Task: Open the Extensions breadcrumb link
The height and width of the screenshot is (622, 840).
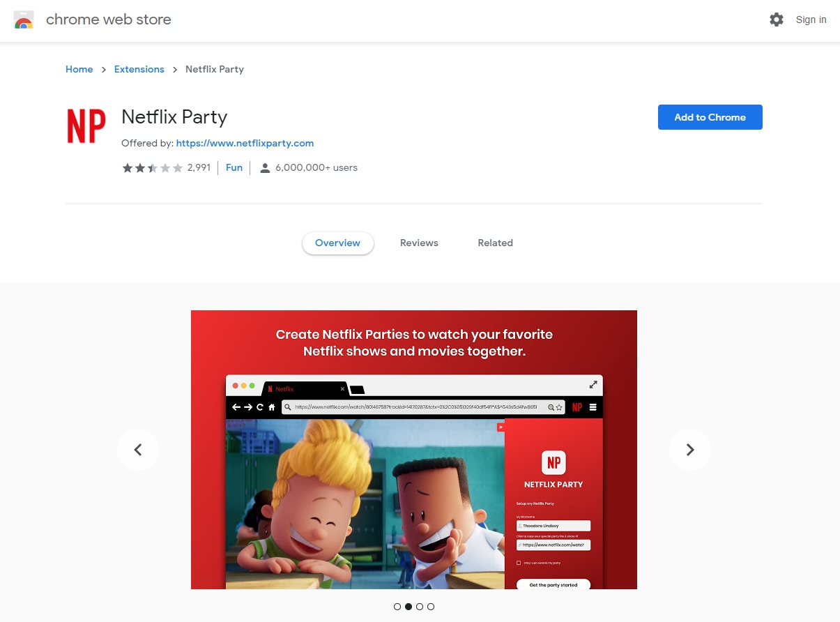Action: coord(139,69)
